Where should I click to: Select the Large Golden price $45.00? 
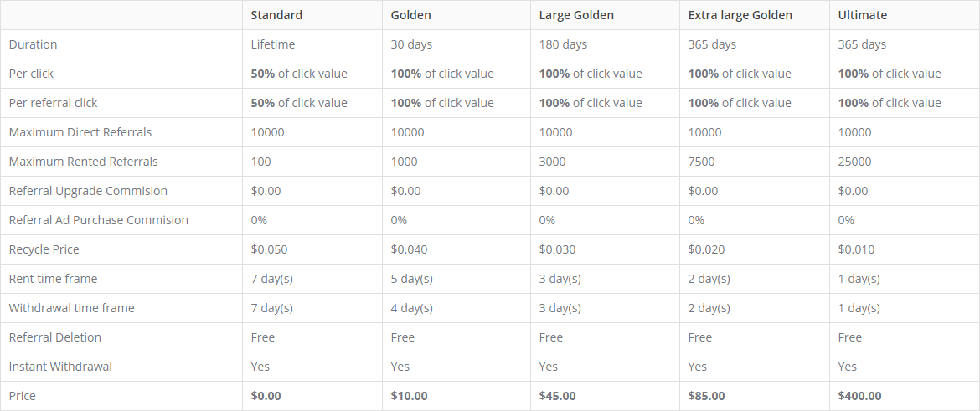pos(557,396)
